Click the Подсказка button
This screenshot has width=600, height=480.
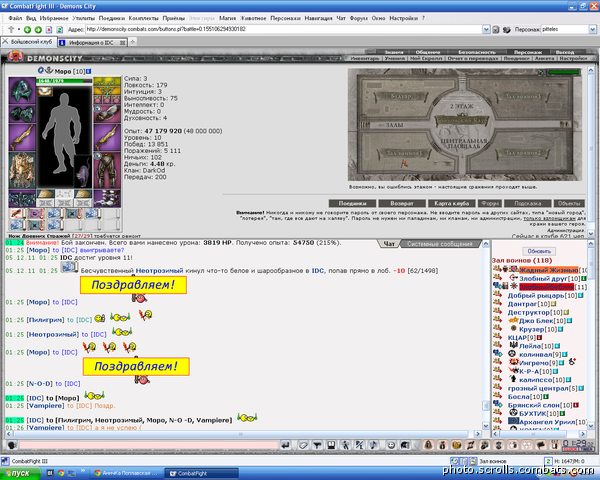(528, 203)
